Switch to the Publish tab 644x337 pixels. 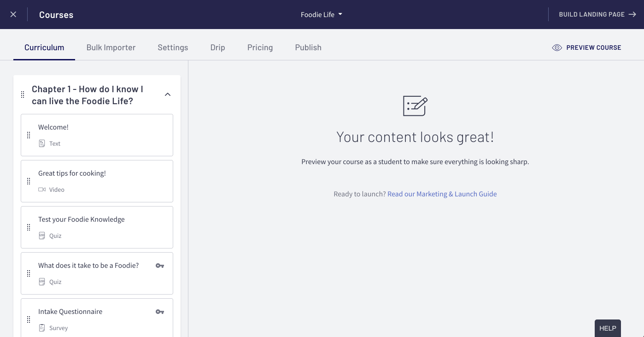click(308, 47)
